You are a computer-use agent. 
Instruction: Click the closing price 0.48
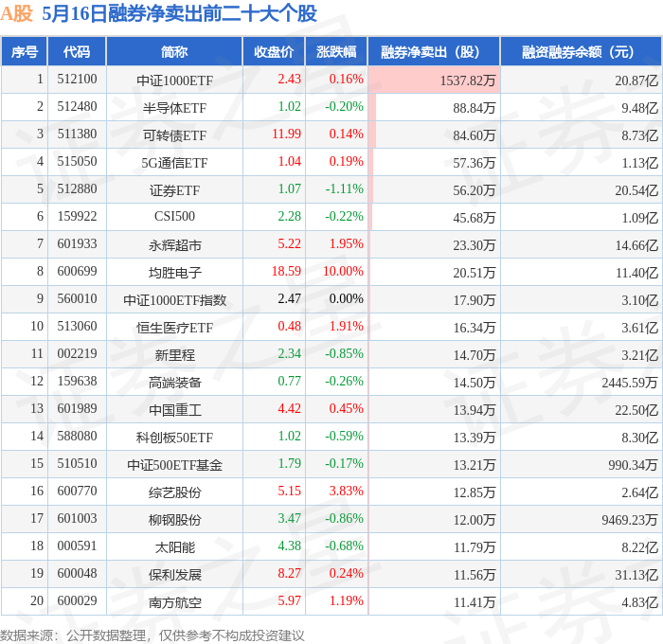click(x=289, y=327)
